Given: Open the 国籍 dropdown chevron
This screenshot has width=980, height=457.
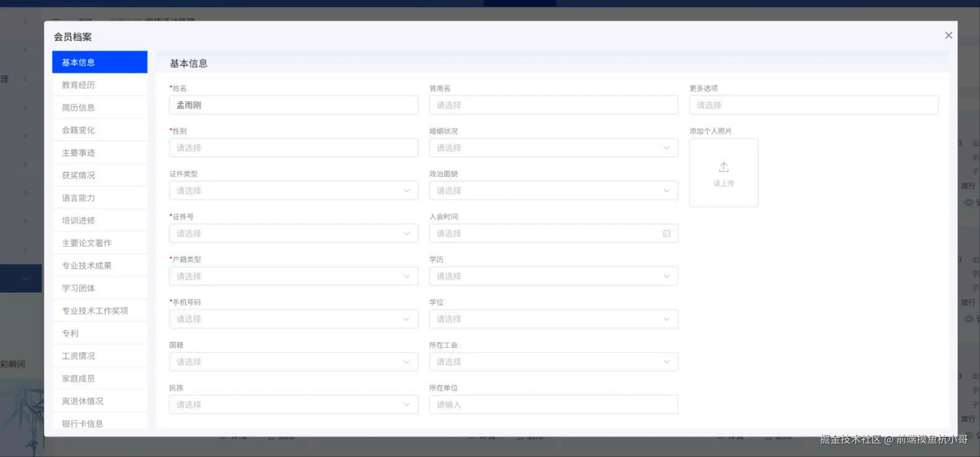Looking at the screenshot, I should click(406, 362).
